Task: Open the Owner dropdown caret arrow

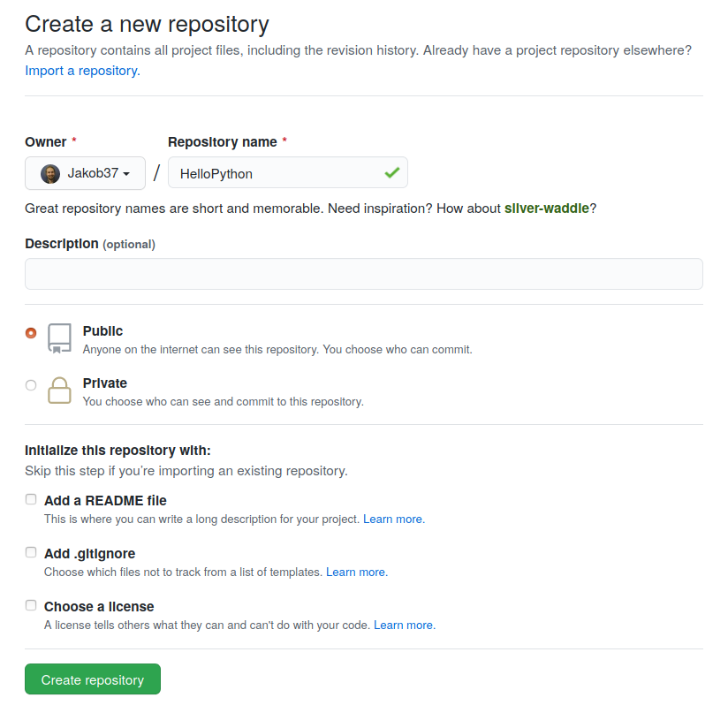Action: (126, 174)
